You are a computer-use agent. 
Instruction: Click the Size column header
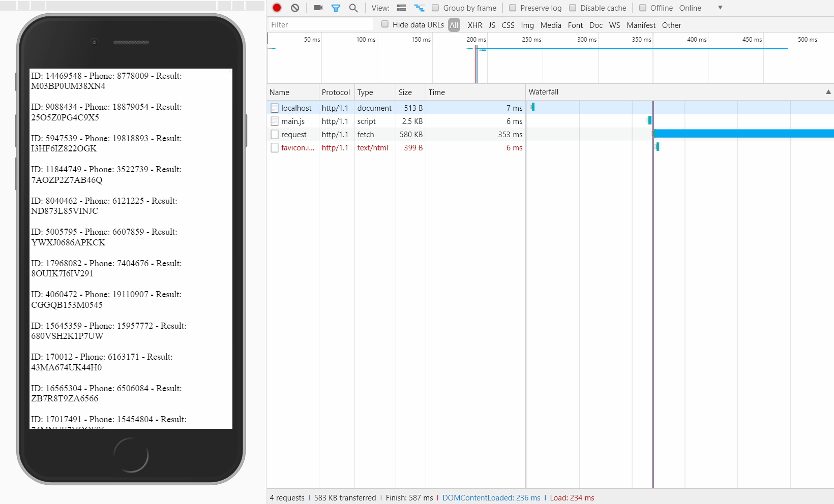(x=405, y=92)
